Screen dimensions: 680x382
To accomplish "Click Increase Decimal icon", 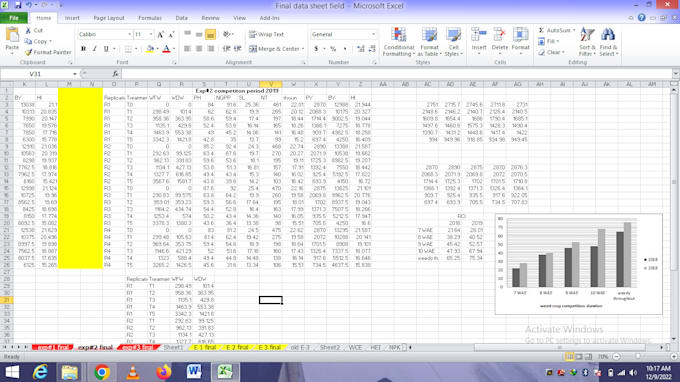I will [361, 49].
